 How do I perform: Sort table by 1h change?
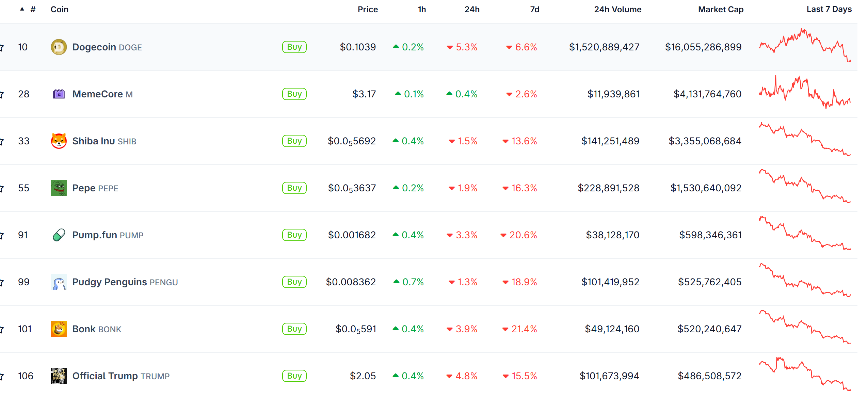tap(422, 10)
